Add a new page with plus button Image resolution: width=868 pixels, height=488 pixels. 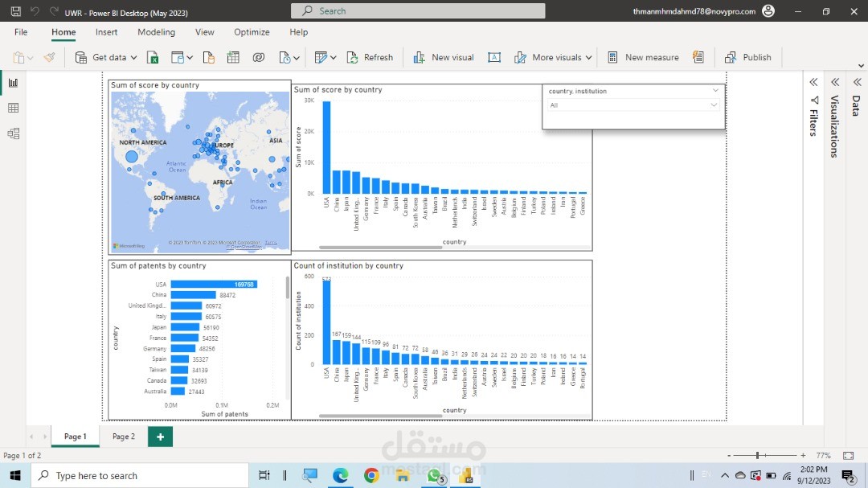(160, 437)
